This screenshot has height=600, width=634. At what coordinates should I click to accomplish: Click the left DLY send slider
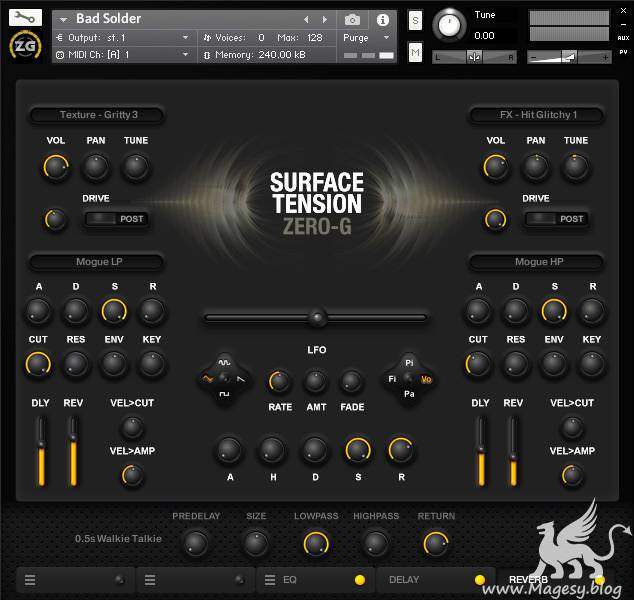point(41,452)
